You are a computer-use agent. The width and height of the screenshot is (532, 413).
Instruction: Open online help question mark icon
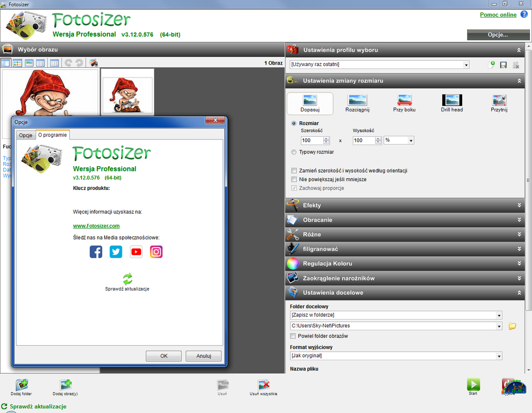(524, 14)
